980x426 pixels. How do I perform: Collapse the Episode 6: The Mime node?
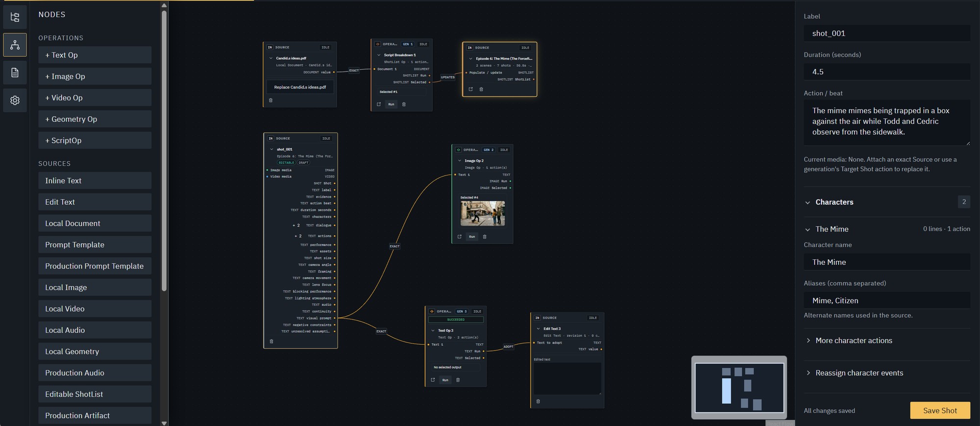coord(471,58)
